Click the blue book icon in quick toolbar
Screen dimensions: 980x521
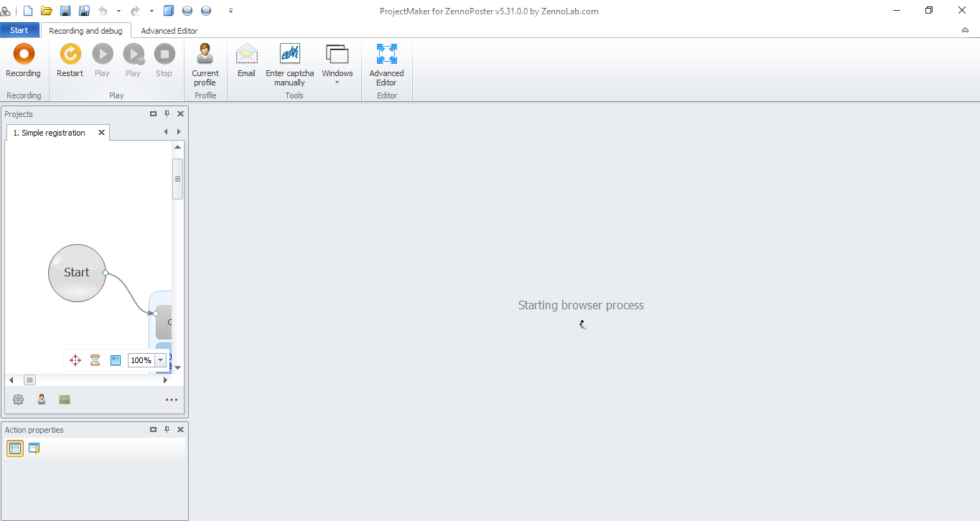click(x=169, y=11)
